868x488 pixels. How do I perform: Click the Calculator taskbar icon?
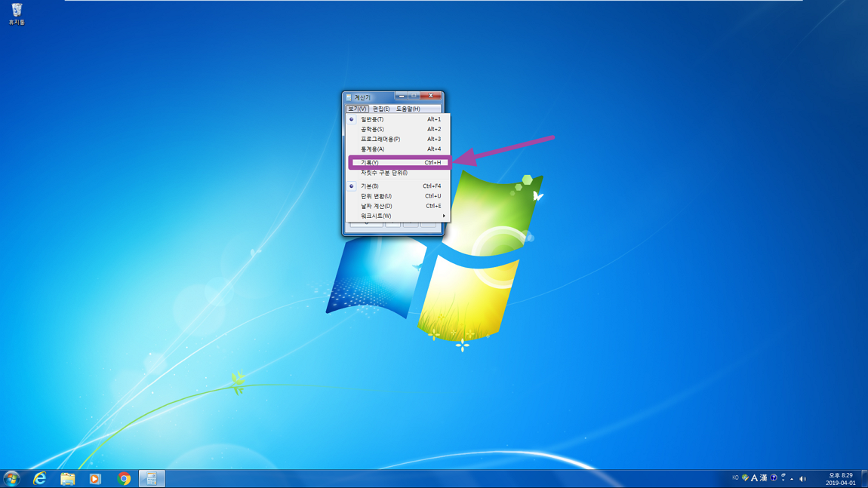coord(152,479)
